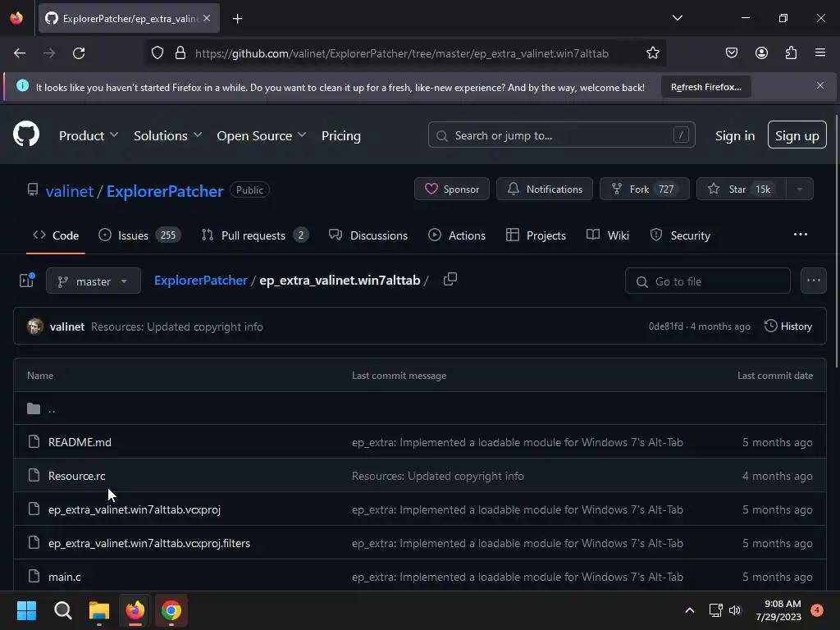Show more repository tabs ellipsis
The image size is (840, 630).
tap(801, 235)
